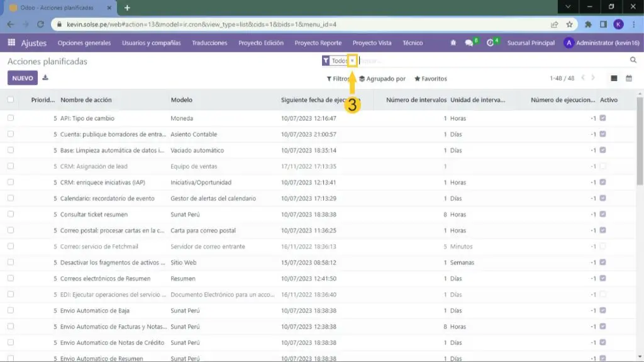Expand the Agrupado por dropdown
The image size is (644, 362).
(382, 79)
